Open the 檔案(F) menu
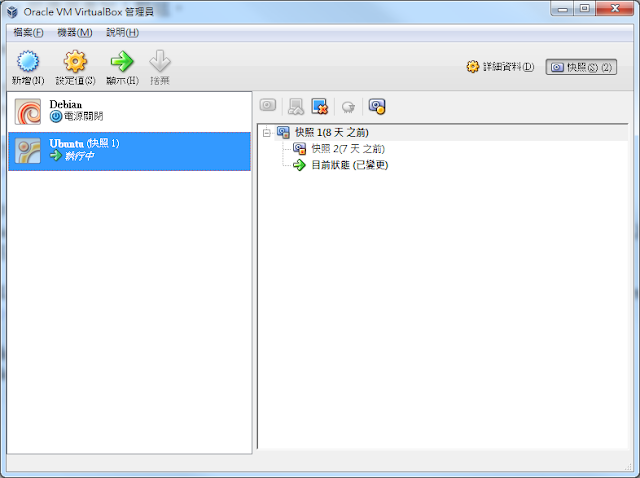Screen dimensions: 640x478 [x=28, y=33]
